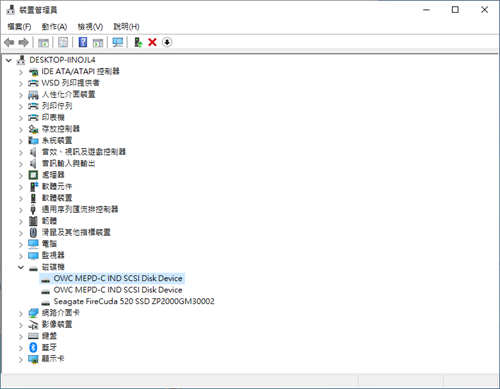This screenshot has width=500, height=389.
Task: Select the 系統裝置 folder icon
Action: point(33,141)
